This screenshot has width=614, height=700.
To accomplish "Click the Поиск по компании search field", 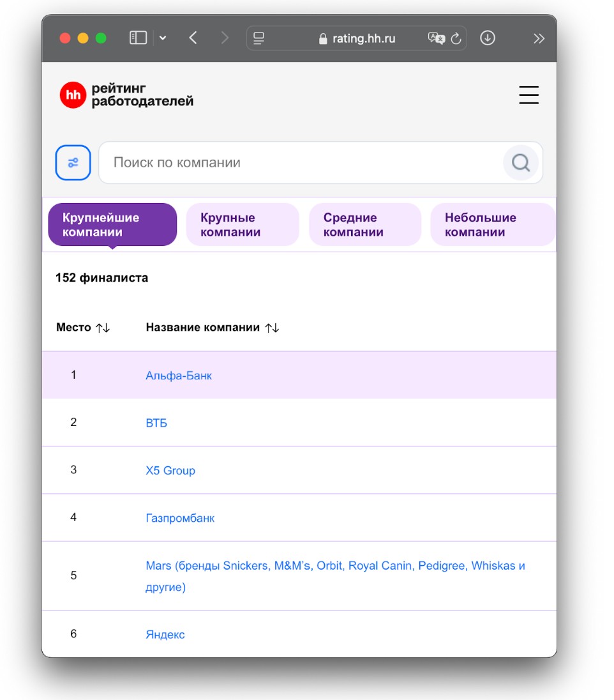I will pyautogui.click(x=300, y=163).
